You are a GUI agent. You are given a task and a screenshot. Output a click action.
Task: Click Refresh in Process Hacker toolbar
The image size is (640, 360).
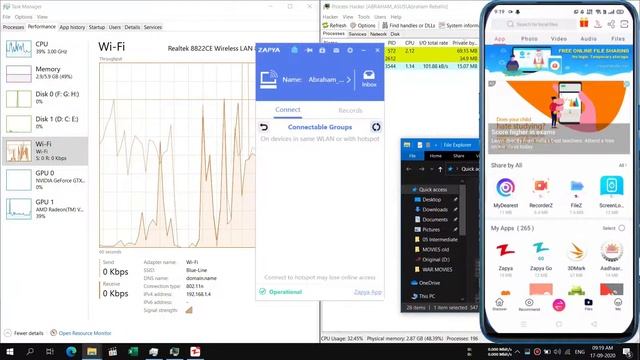[x=334, y=25]
